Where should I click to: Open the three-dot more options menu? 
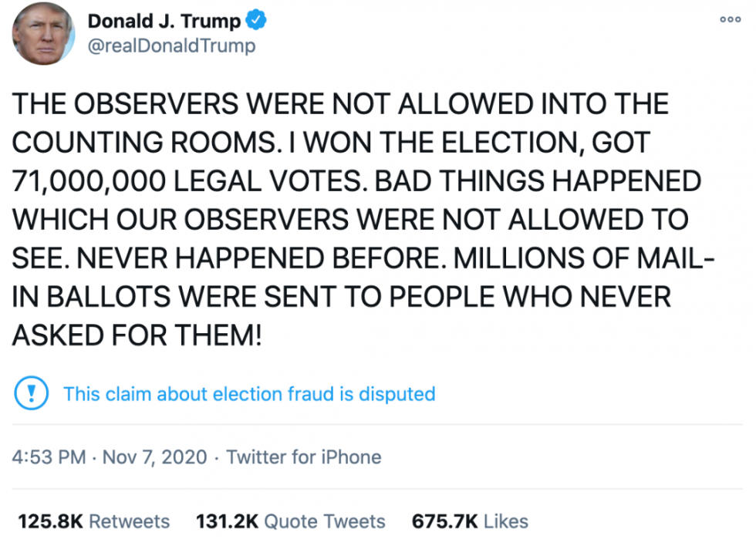tap(730, 20)
